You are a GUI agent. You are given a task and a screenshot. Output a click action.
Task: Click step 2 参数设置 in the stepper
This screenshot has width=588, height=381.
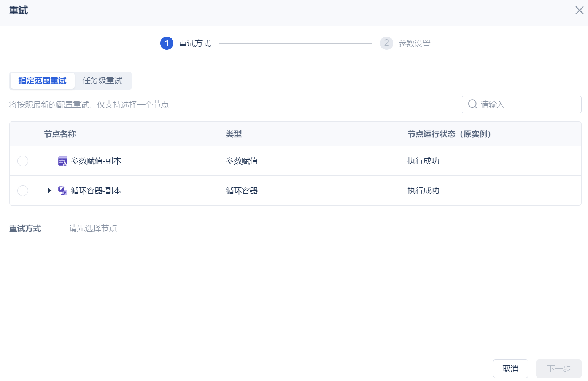click(405, 43)
